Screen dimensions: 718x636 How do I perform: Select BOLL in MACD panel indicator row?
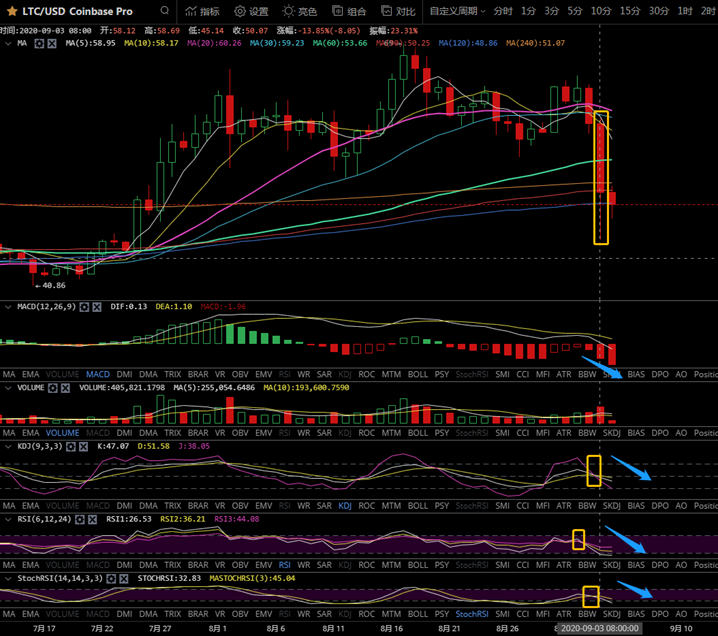click(418, 373)
